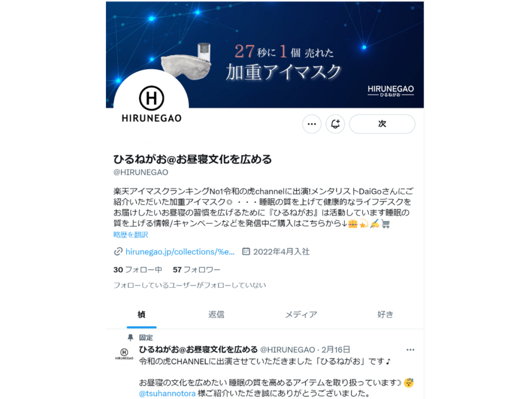This screenshot has height=399, width=532.
Task: Translate the bio with 略歴を翻訳
Action: click(x=130, y=235)
